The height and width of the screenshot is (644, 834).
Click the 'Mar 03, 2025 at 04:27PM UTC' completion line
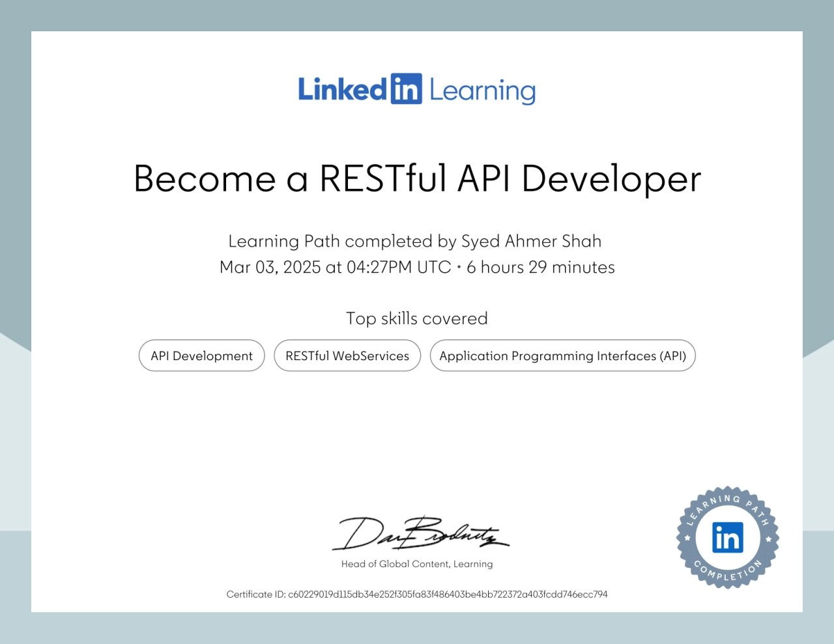417,267
